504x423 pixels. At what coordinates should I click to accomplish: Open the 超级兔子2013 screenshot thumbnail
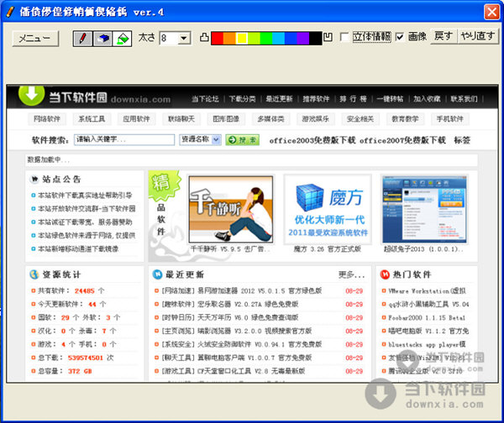click(x=424, y=209)
